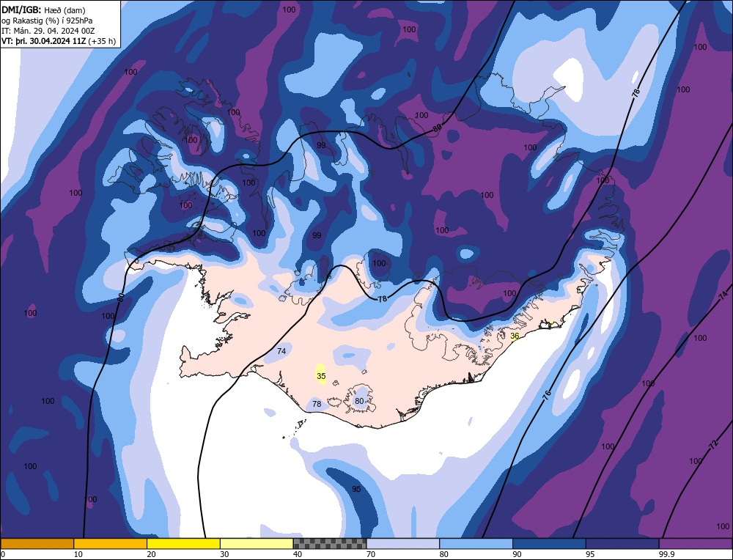Click the '72' contour line label

click(x=712, y=444)
